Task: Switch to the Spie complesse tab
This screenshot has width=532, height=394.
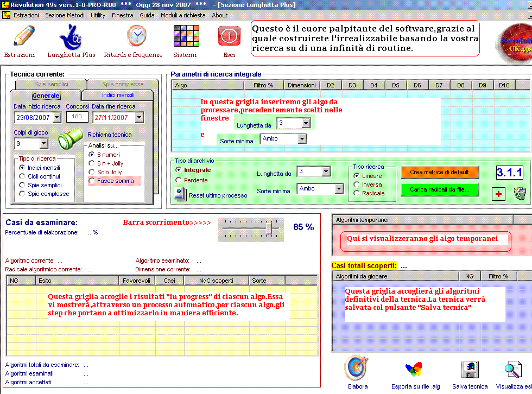Action: point(123,84)
